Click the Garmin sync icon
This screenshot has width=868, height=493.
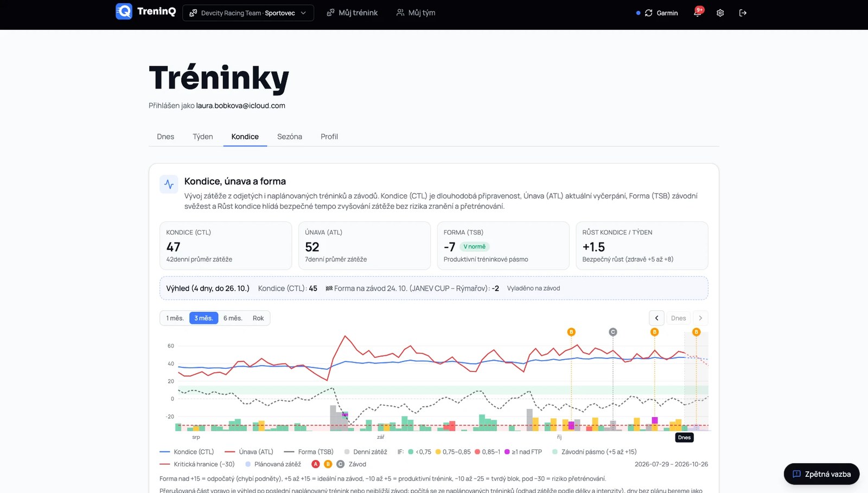coord(648,13)
